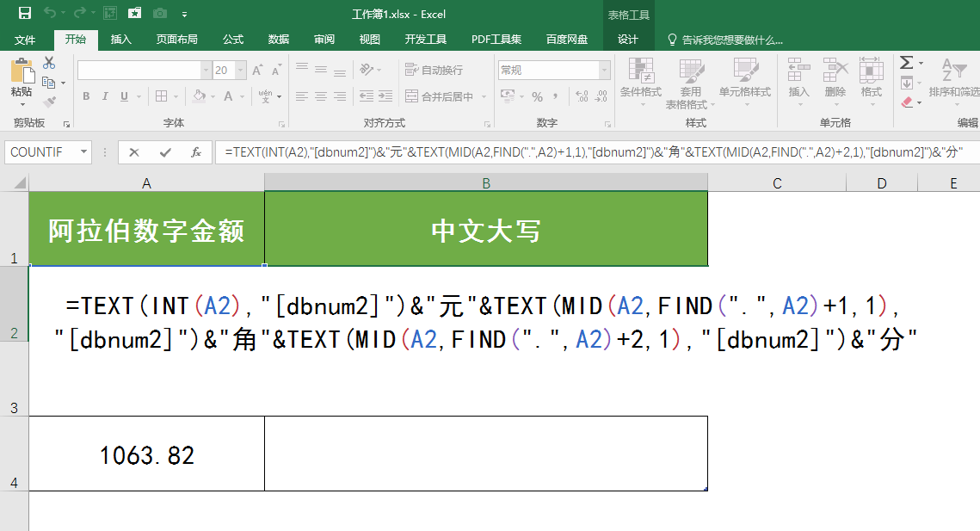Click the Fill down arrow icon

tap(907, 83)
